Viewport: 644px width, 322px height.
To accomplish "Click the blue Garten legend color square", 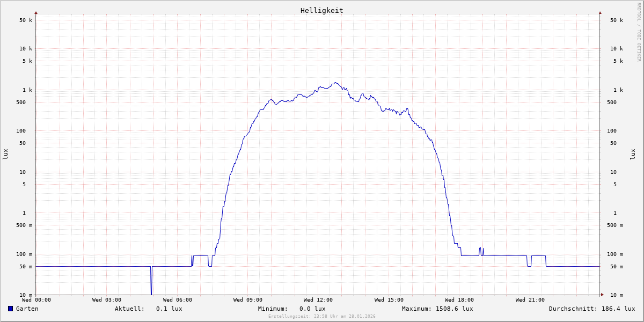I will pyautogui.click(x=10, y=309).
